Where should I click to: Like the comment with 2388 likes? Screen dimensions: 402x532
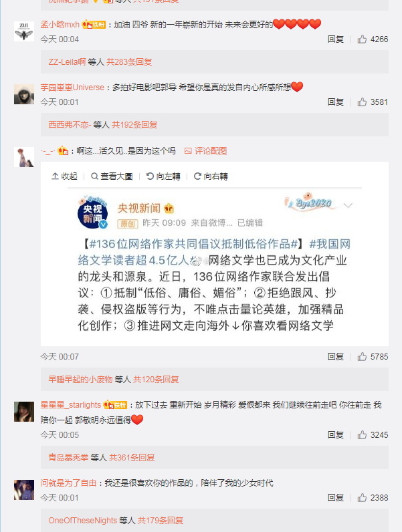(362, 498)
